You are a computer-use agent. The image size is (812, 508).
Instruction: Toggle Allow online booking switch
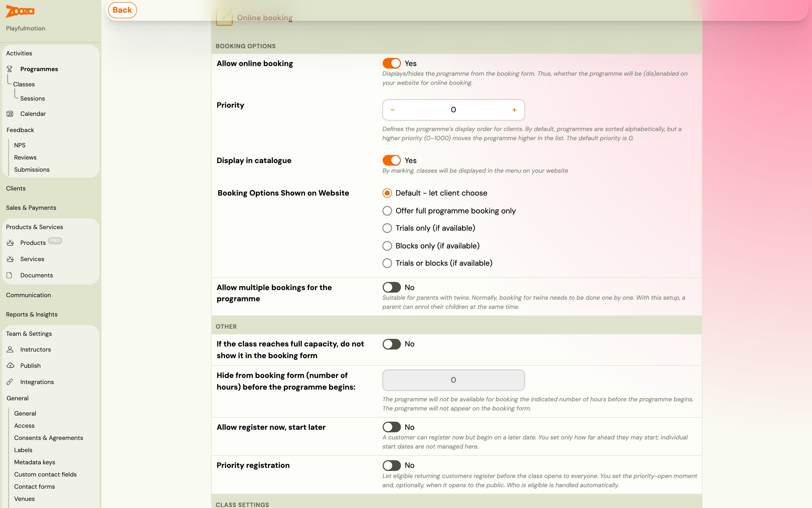(x=392, y=63)
